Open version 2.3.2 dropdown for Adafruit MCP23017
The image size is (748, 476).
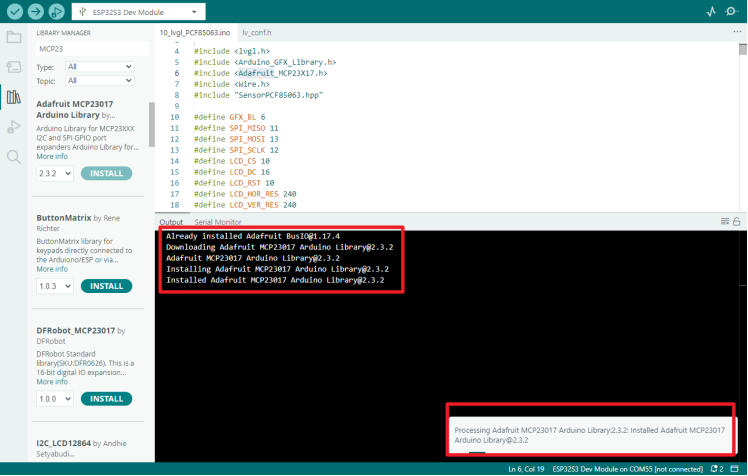(x=55, y=173)
